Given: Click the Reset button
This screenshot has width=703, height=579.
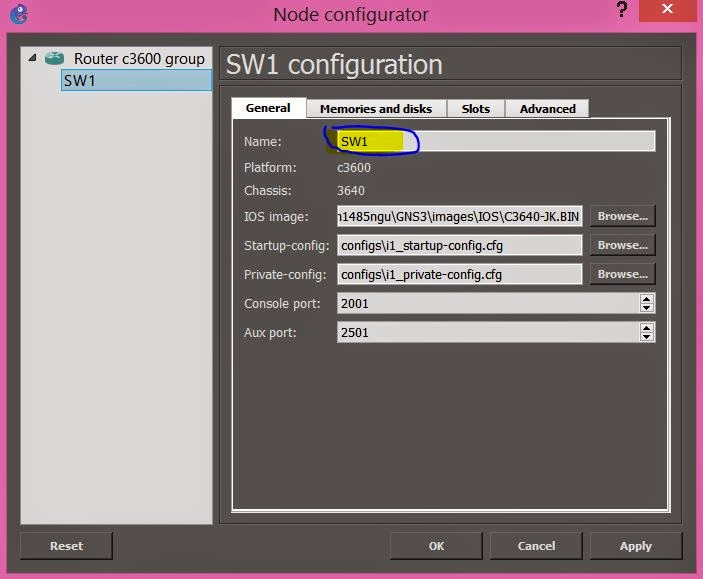Looking at the screenshot, I should pos(66,546).
